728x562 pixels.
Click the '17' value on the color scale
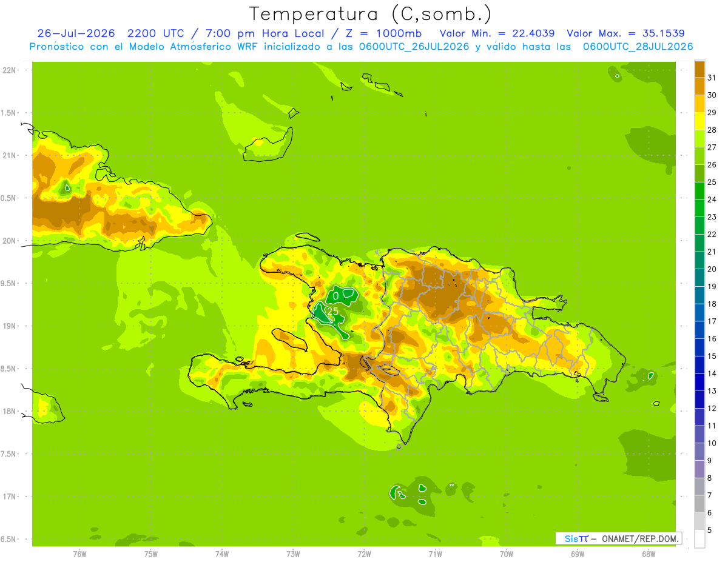point(712,321)
